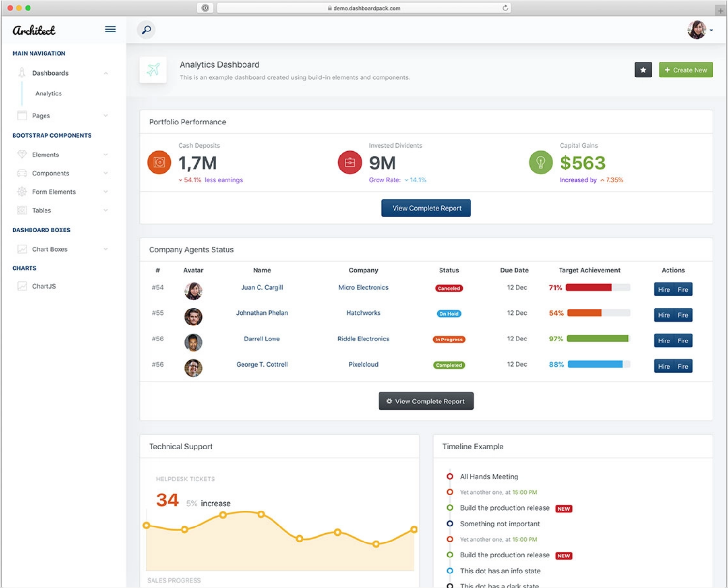Open the search magnifier icon
Image resolution: width=728 pixels, height=588 pixels.
146,30
